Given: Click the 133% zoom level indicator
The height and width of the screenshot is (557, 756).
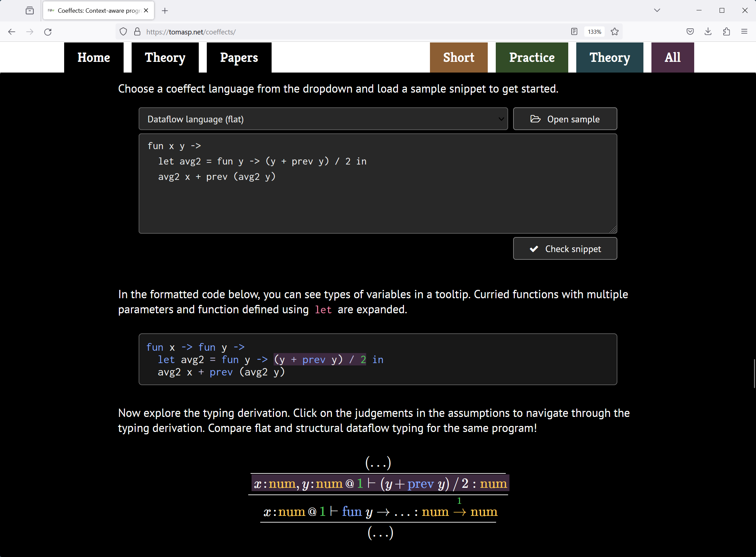Looking at the screenshot, I should [594, 32].
